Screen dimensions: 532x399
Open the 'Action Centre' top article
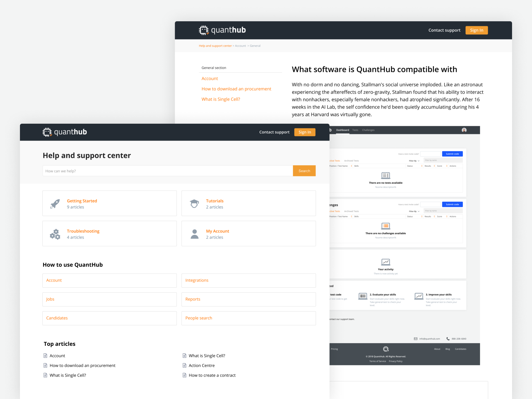point(202,365)
